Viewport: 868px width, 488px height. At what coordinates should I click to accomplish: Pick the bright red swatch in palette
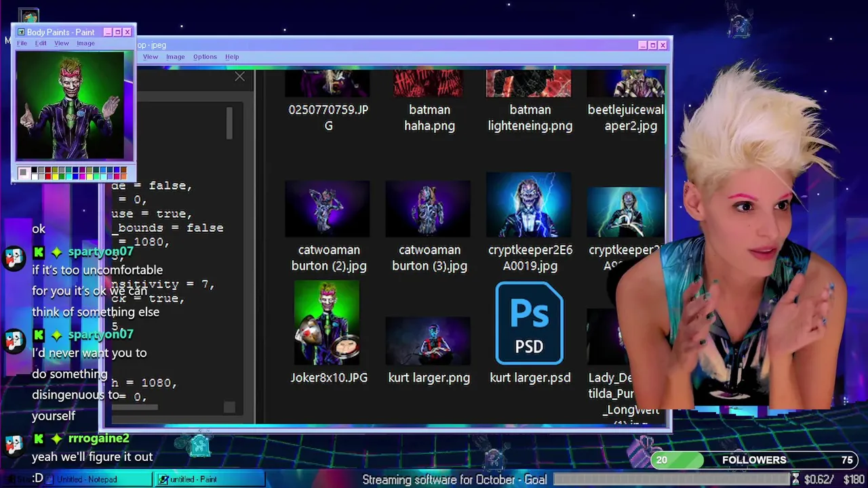coord(48,176)
